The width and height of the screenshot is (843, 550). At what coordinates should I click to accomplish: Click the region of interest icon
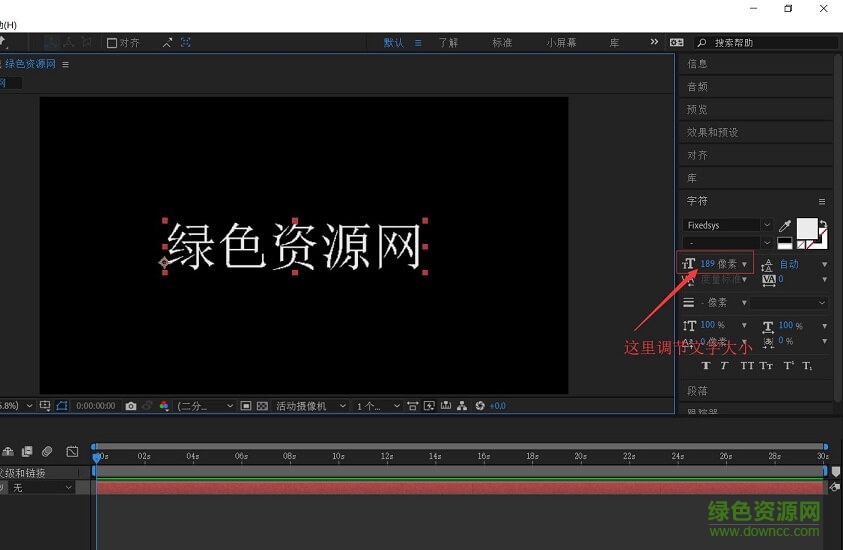(246, 406)
